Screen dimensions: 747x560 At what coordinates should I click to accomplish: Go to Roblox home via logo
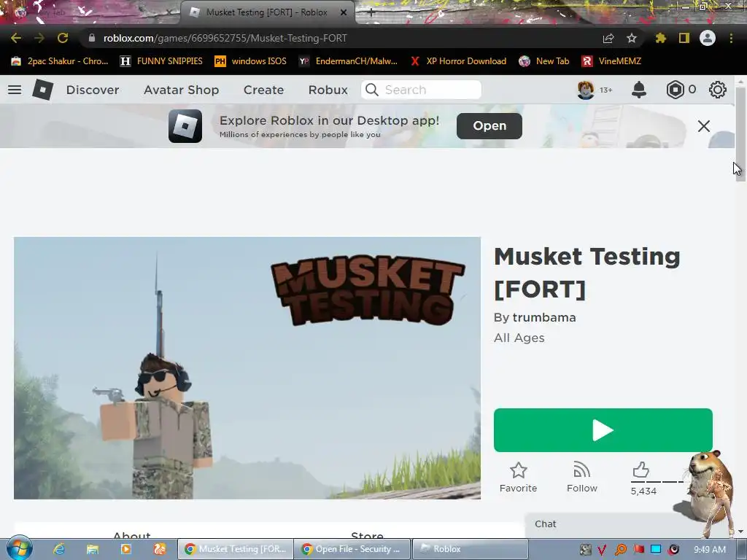pyautogui.click(x=42, y=90)
